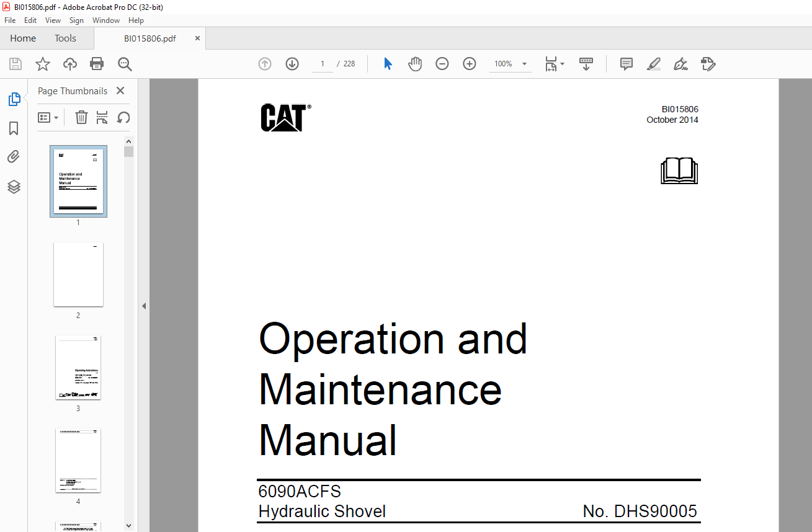Click the insert/extract pages scissors icon
The image size is (812, 532).
coord(102,117)
